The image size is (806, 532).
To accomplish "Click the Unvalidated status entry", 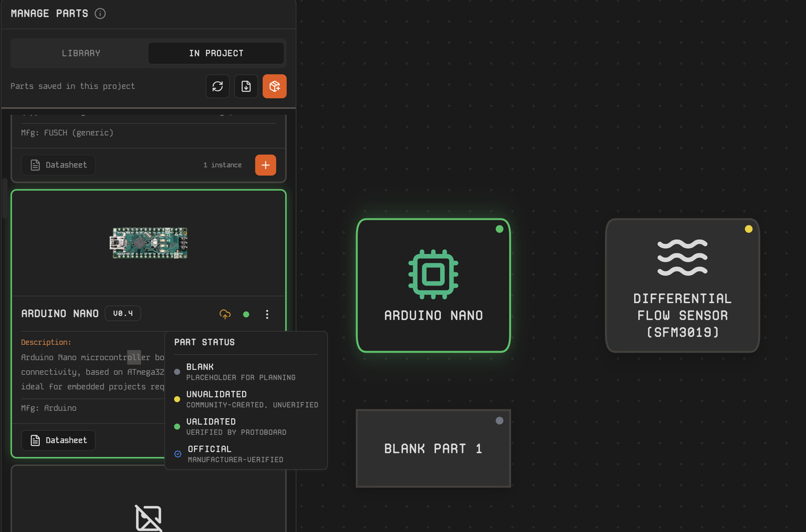I will 246,399.
